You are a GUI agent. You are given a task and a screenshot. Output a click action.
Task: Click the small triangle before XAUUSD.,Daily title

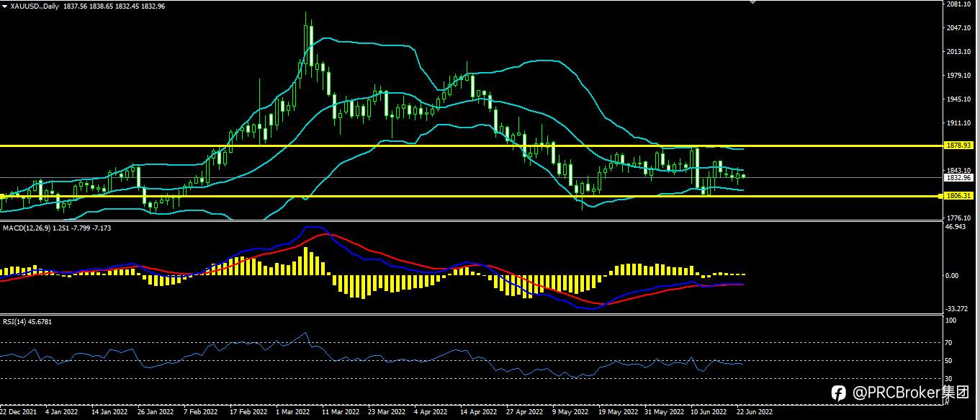[5, 6]
